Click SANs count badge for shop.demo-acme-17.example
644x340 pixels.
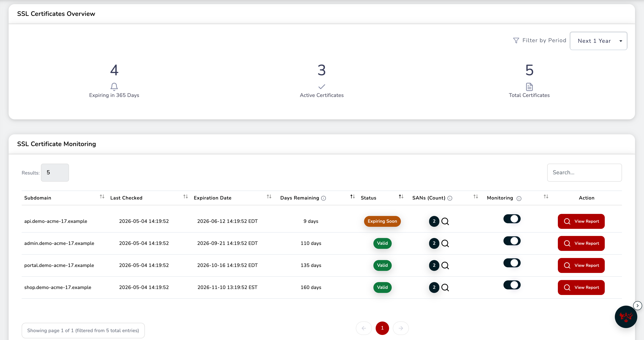434,287
